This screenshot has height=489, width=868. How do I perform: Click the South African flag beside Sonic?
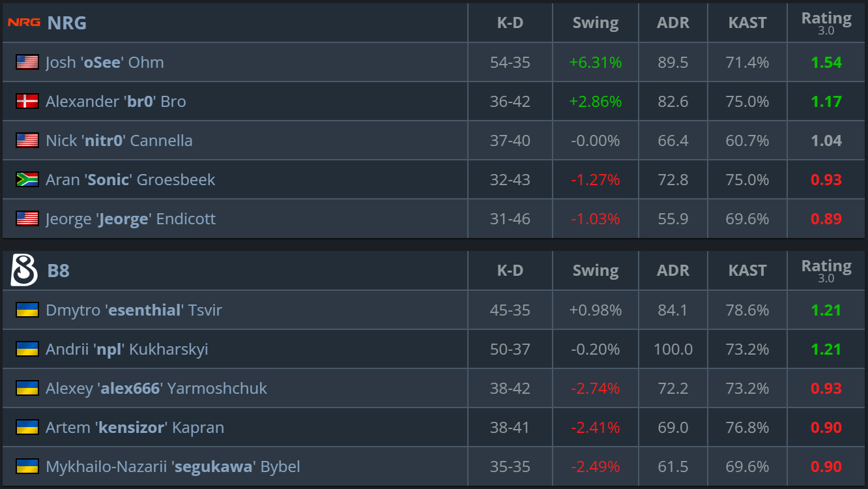(x=27, y=180)
